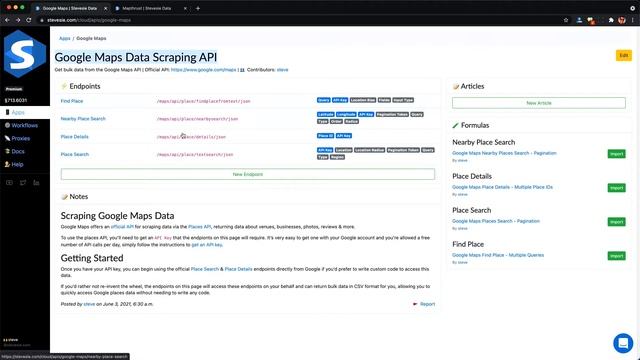
Task: Open the chat widget bubble
Action: pos(623,343)
